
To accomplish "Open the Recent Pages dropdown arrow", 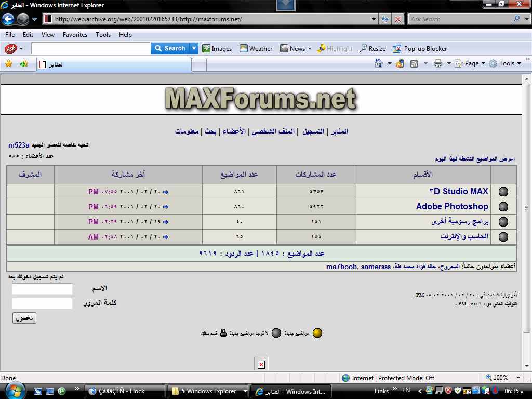I will point(34,19).
